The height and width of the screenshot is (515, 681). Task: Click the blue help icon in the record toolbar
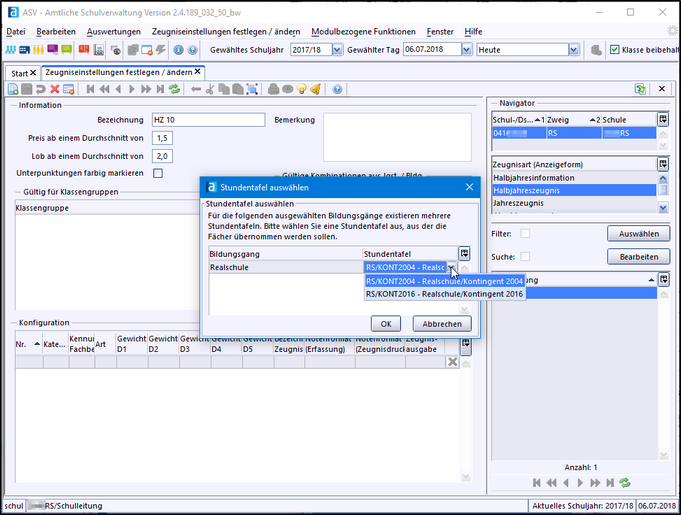337,89
